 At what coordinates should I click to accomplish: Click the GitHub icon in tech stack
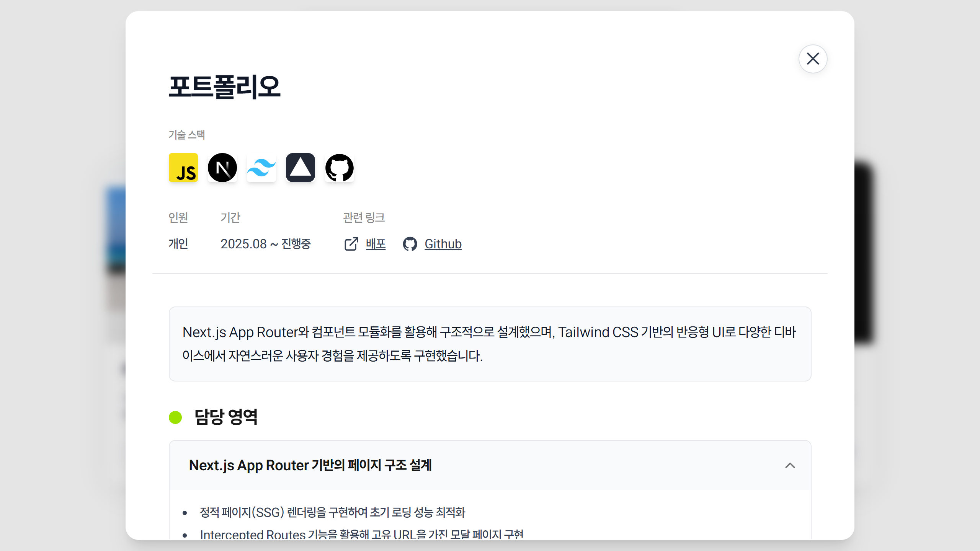pos(340,168)
